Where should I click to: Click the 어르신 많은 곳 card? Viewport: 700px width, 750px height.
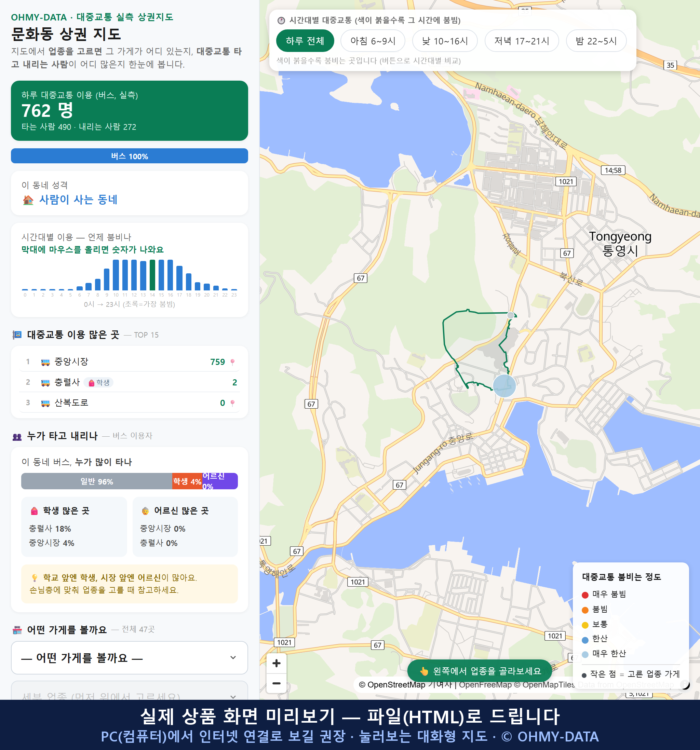tap(185, 527)
